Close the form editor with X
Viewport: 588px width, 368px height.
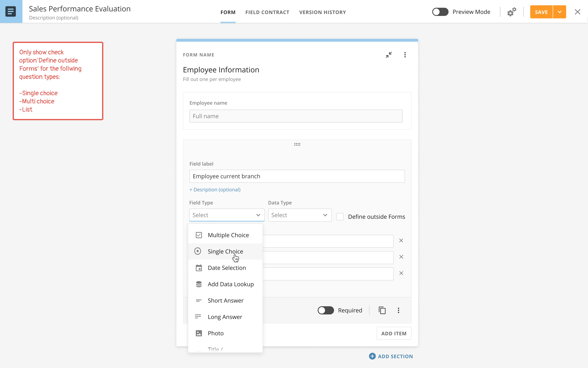click(578, 12)
